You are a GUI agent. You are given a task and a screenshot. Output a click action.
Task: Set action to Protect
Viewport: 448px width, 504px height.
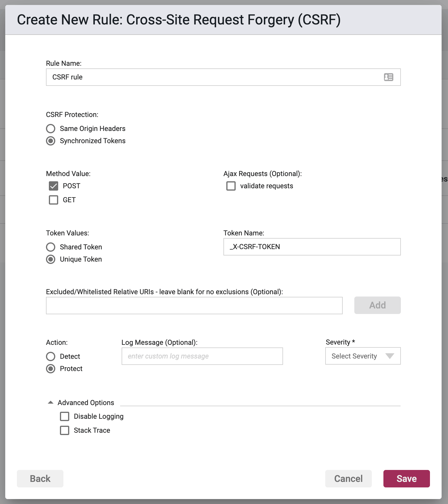51,369
